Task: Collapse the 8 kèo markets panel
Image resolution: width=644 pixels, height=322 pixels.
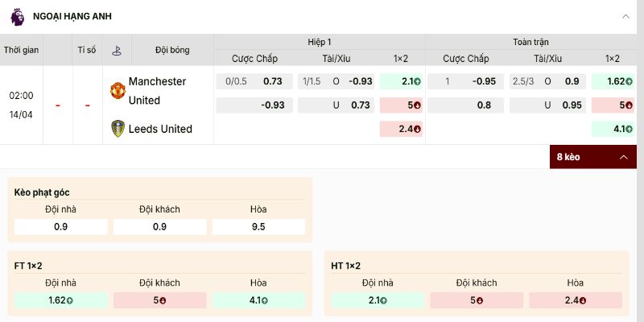Action: point(622,157)
